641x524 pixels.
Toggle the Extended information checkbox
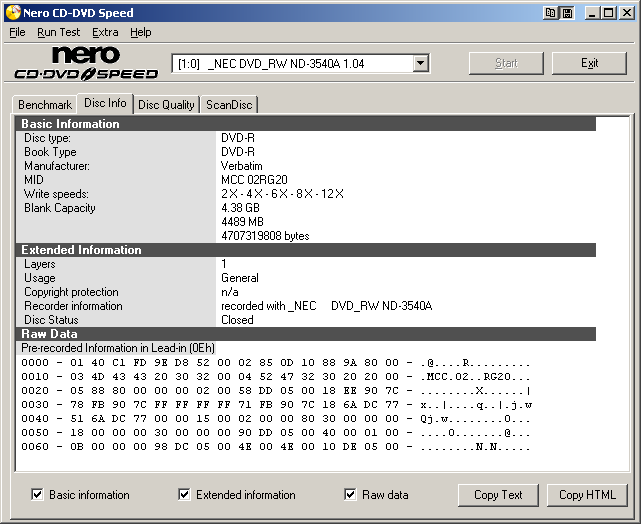pyautogui.click(x=184, y=494)
